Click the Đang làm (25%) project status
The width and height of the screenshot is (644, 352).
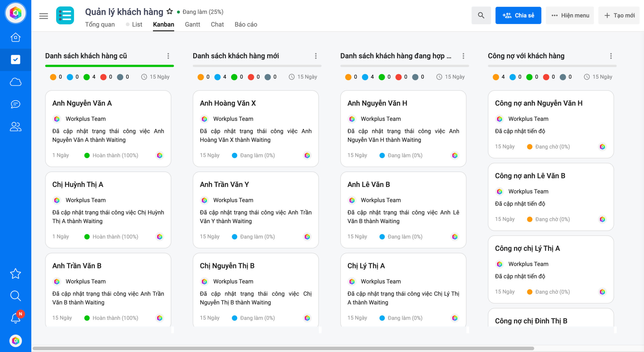pyautogui.click(x=200, y=12)
